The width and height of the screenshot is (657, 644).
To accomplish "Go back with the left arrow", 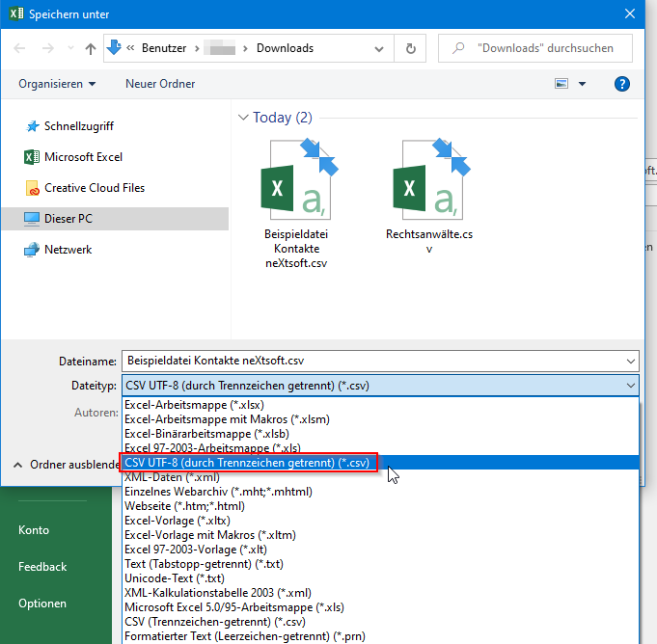I will (x=19, y=48).
